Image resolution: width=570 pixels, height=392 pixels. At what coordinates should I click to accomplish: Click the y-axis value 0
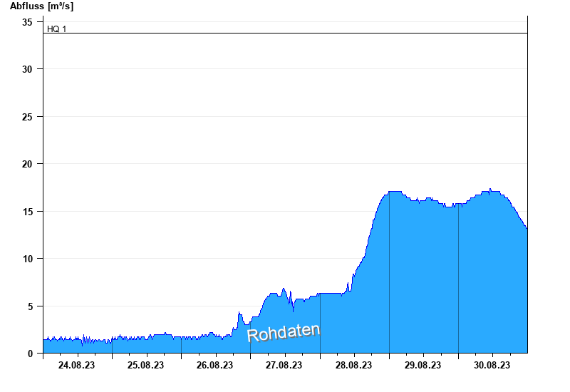(x=30, y=354)
